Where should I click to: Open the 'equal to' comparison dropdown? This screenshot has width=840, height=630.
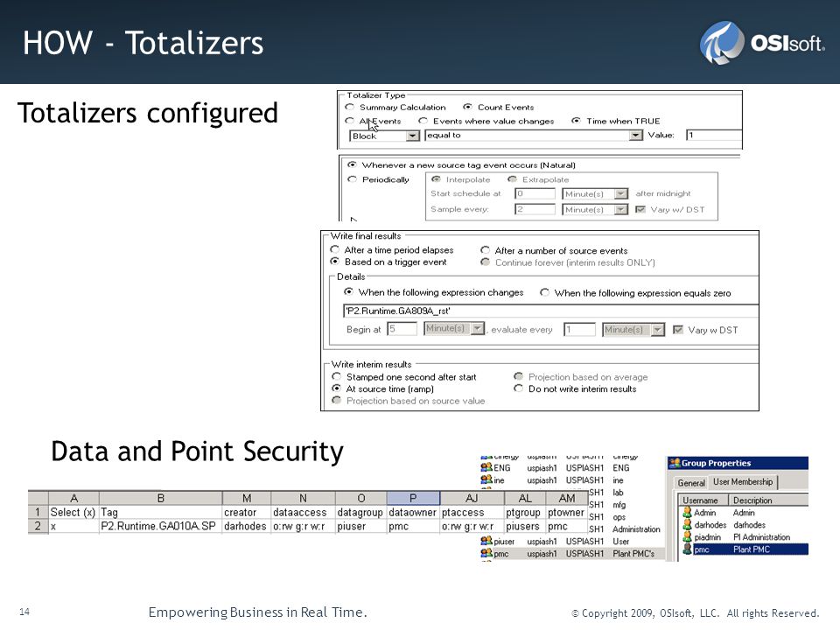coord(636,136)
